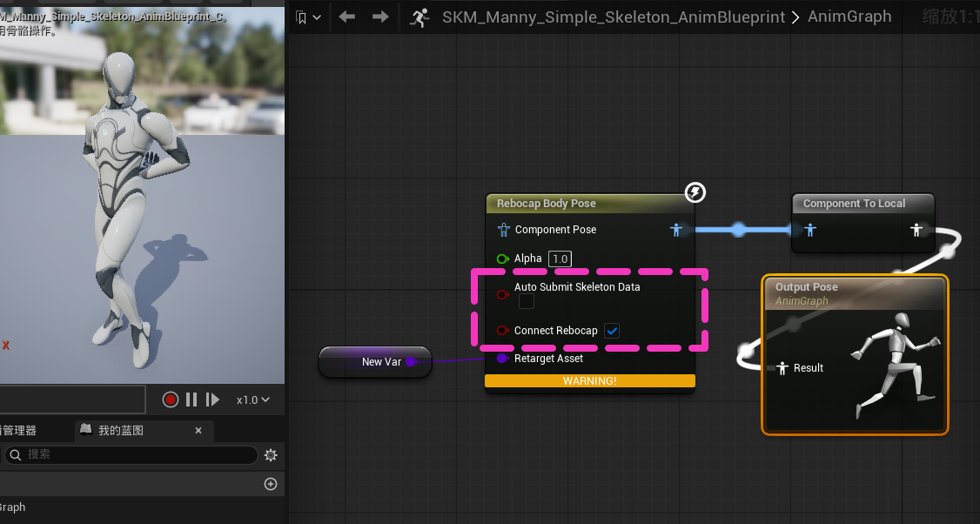Open the bookmarks dropdown in graph toolbar

(307, 17)
